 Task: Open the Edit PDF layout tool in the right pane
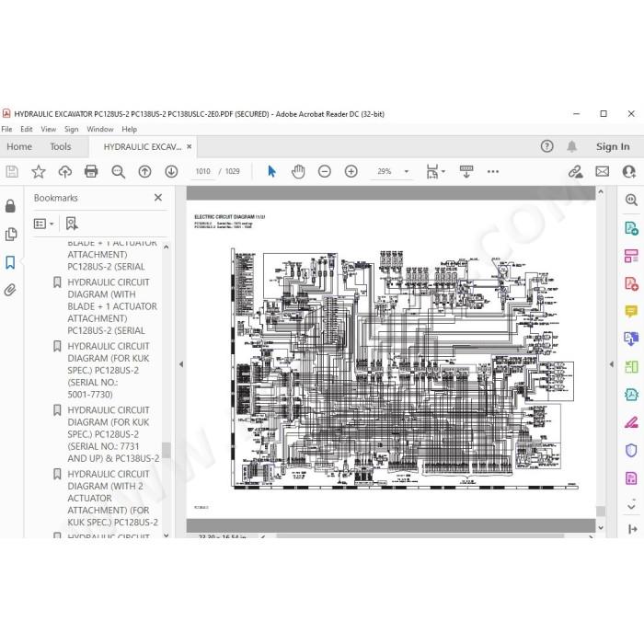[x=631, y=256]
